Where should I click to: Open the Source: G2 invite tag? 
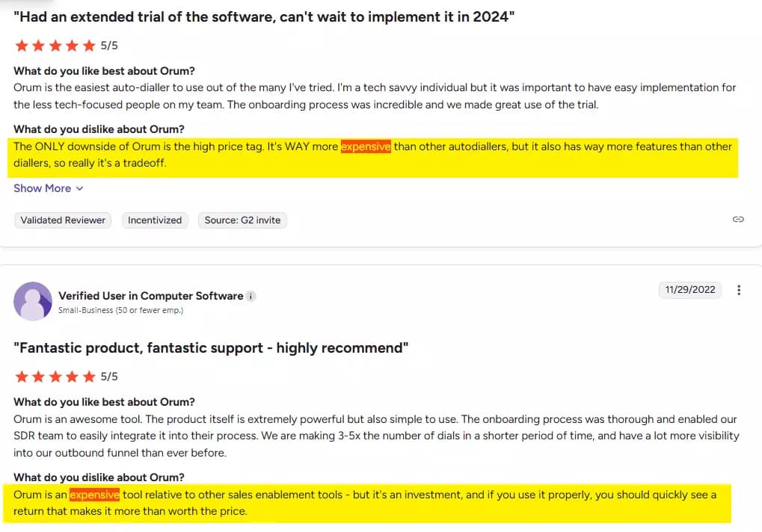click(x=241, y=220)
